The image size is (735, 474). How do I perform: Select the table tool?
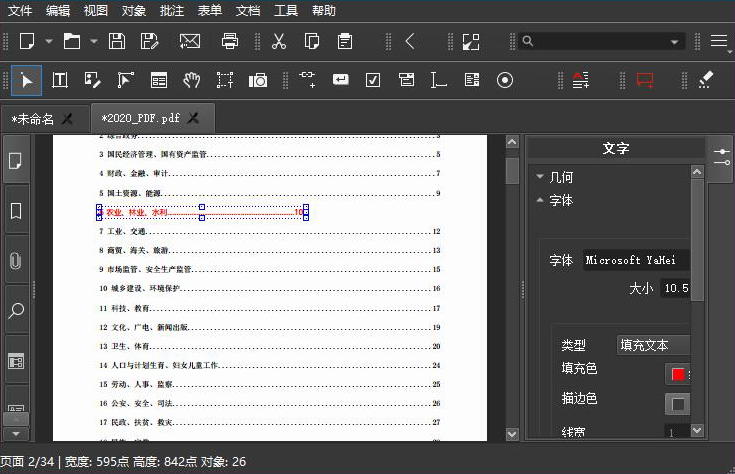point(158,80)
